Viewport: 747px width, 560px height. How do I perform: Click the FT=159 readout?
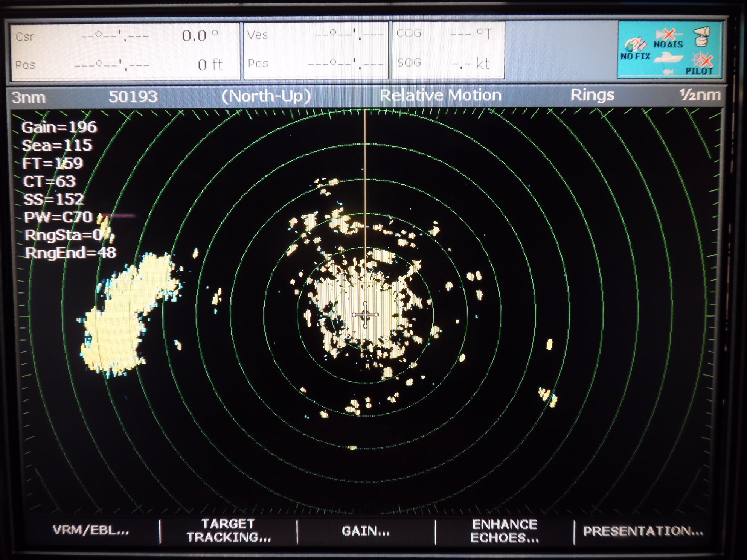52,163
